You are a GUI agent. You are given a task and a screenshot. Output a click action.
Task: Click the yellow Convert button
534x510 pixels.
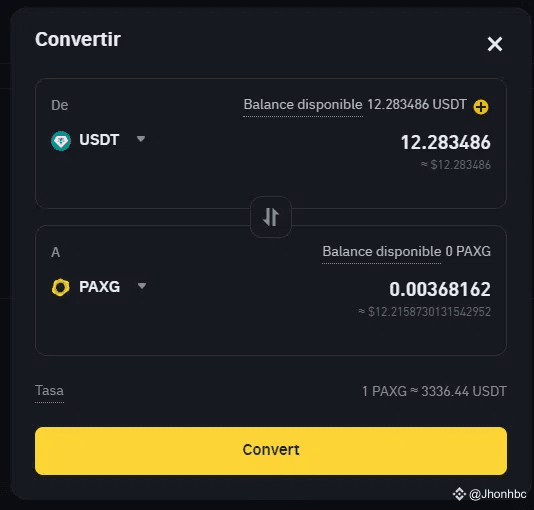271,451
